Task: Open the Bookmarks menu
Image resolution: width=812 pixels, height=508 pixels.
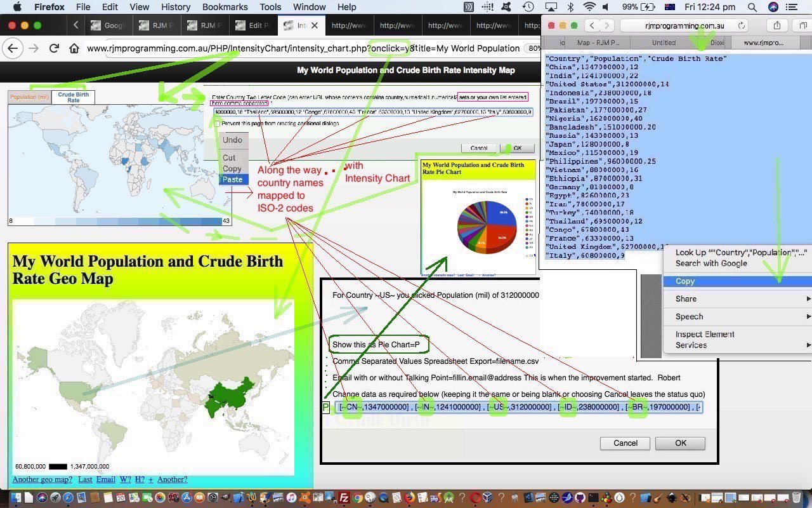Action: pos(225,7)
